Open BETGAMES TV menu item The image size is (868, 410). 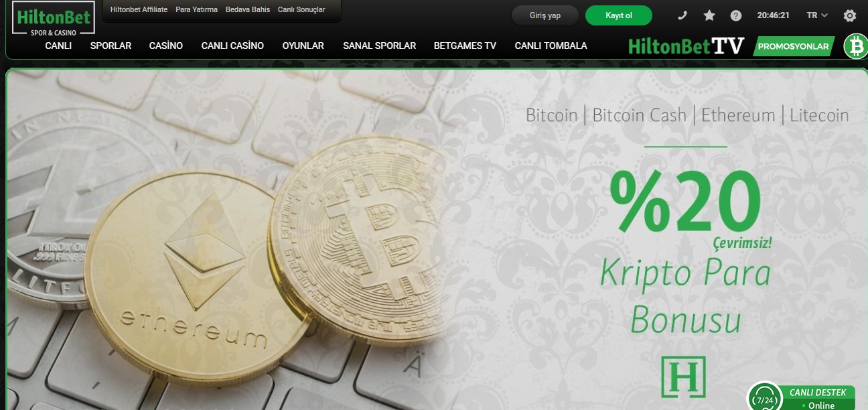coord(465,46)
